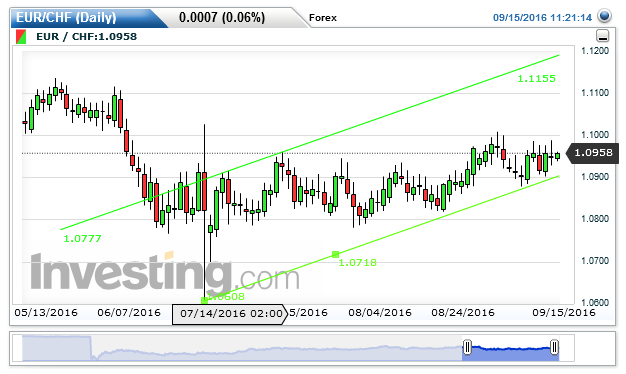Click the 1.1155 upper channel label

click(536, 79)
